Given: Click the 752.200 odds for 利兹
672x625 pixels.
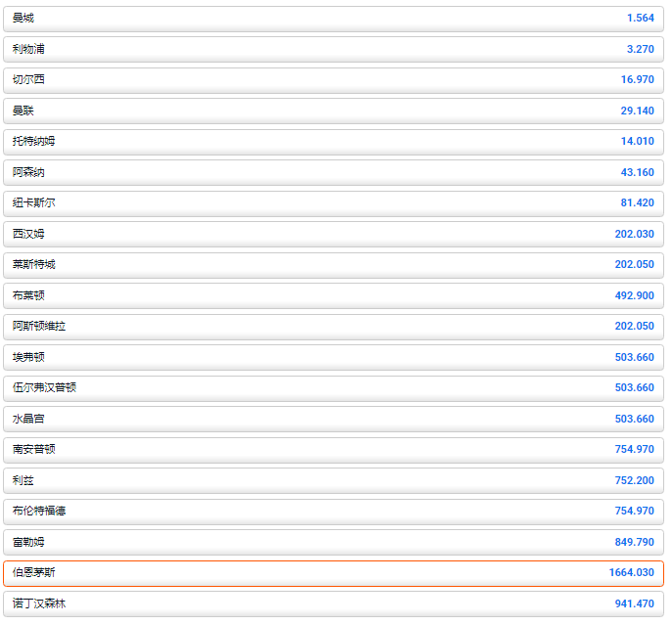Looking at the screenshot, I should click(x=634, y=481).
